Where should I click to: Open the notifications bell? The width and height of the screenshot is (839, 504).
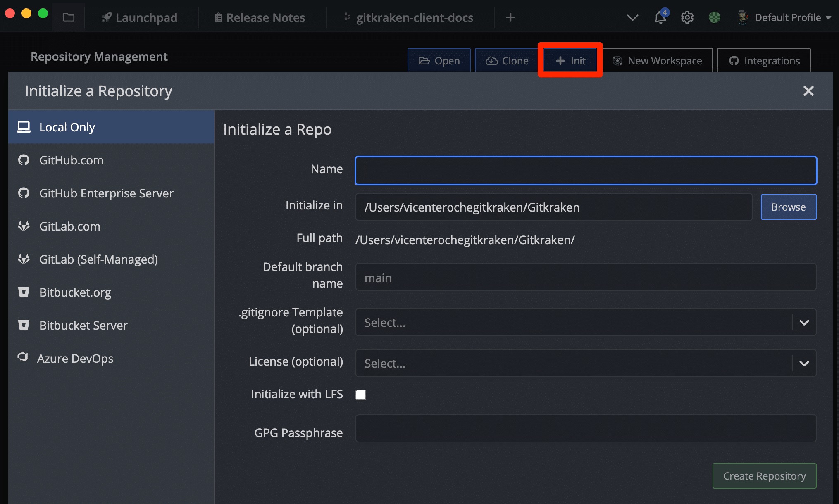pos(660,17)
